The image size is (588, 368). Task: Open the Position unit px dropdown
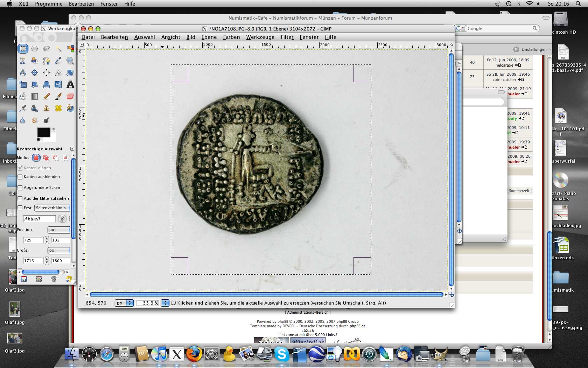[58, 230]
